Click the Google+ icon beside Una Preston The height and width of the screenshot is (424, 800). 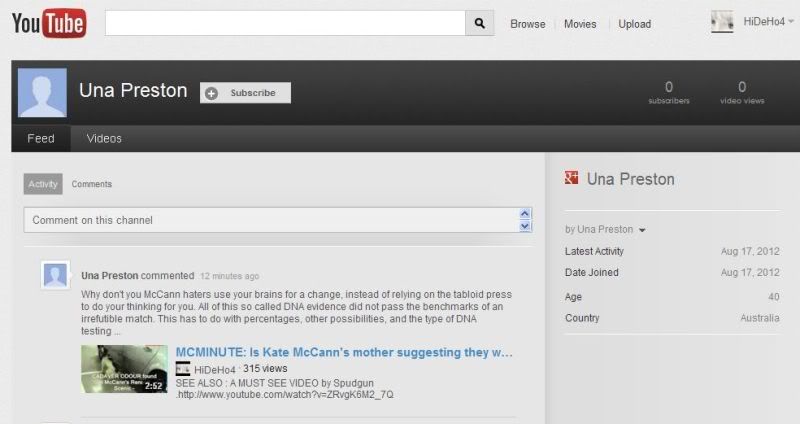point(571,178)
